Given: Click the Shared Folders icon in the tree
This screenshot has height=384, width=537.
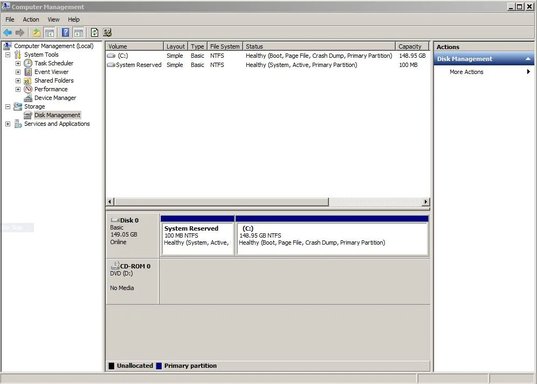Looking at the screenshot, I should pyautogui.click(x=28, y=80).
